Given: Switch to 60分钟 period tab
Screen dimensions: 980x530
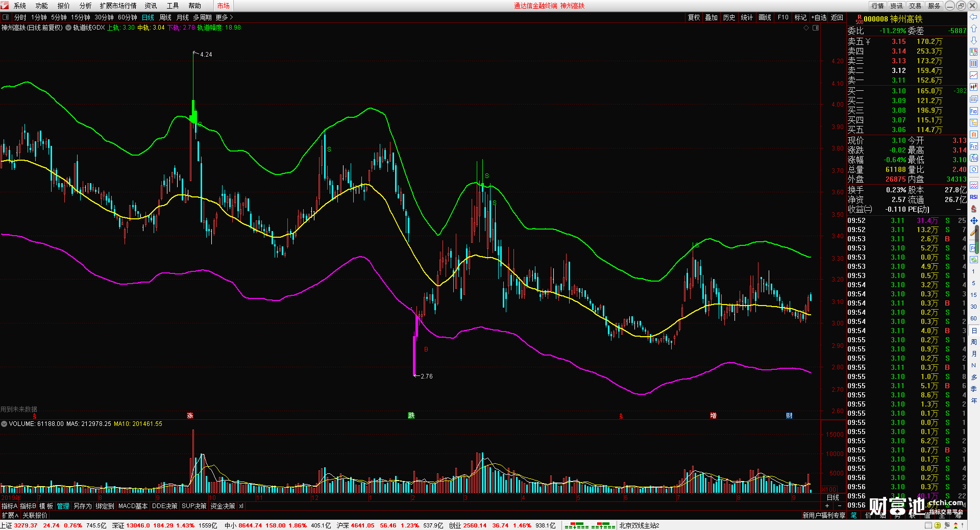Looking at the screenshot, I should pos(128,17).
